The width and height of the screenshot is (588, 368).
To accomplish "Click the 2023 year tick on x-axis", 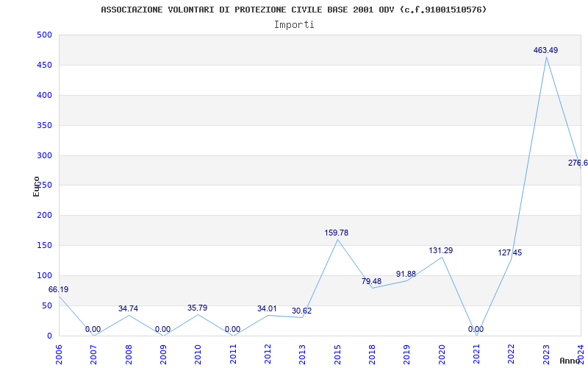I will click(x=546, y=353).
